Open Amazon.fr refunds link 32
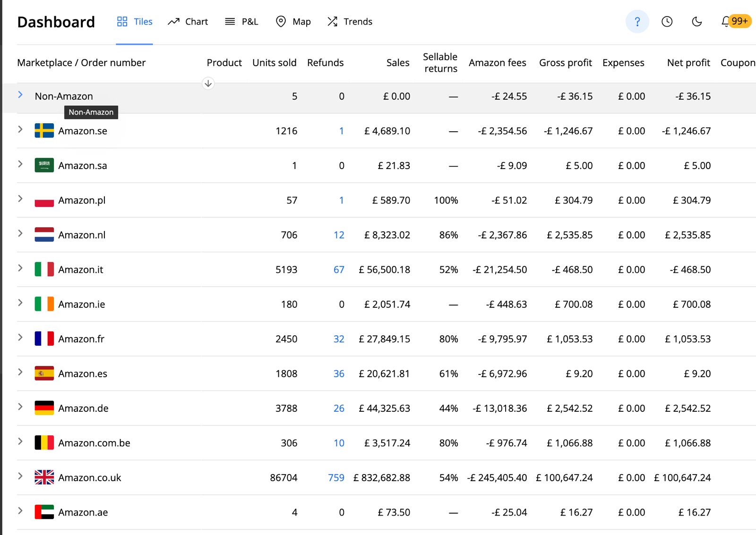 [339, 339]
